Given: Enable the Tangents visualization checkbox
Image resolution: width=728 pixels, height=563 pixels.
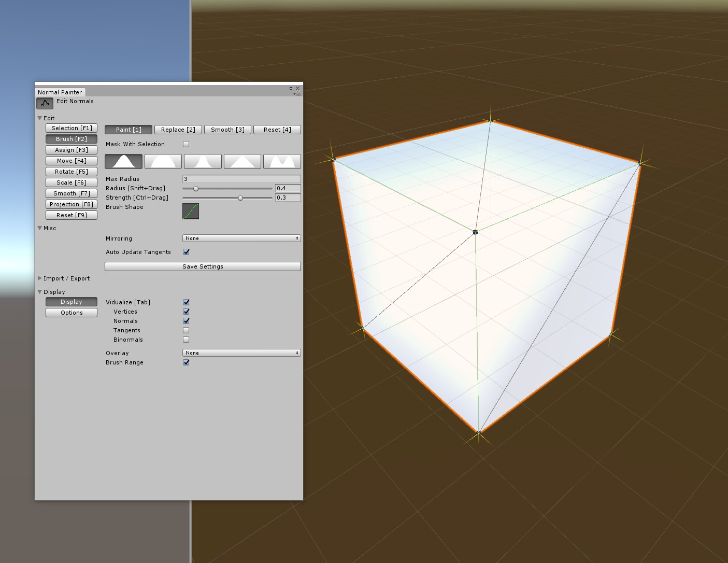Looking at the screenshot, I should [186, 330].
